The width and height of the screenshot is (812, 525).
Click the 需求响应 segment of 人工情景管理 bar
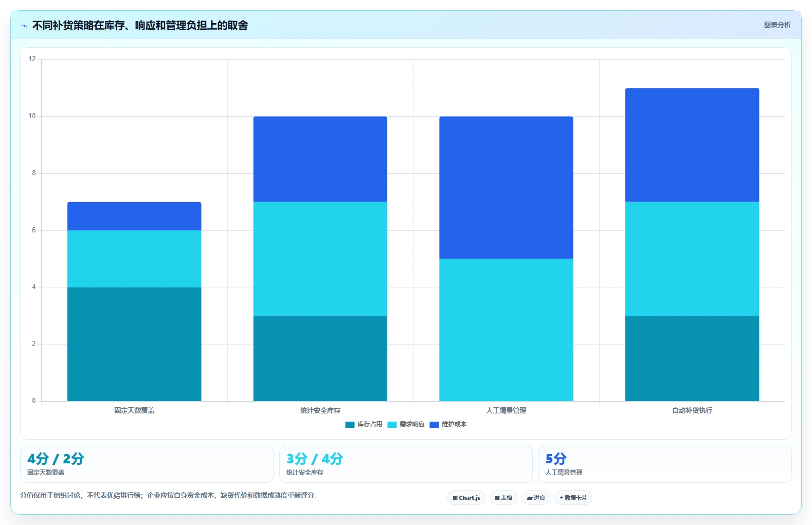(506, 330)
